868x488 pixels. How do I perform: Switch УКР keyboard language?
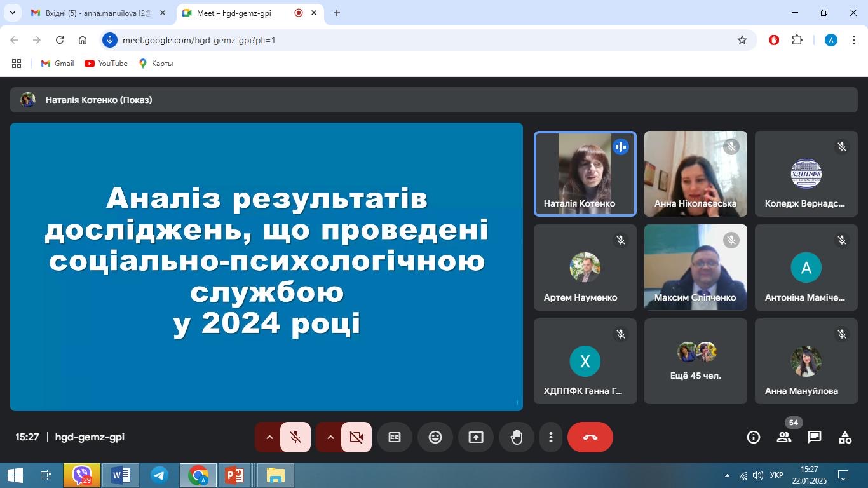[x=776, y=475]
